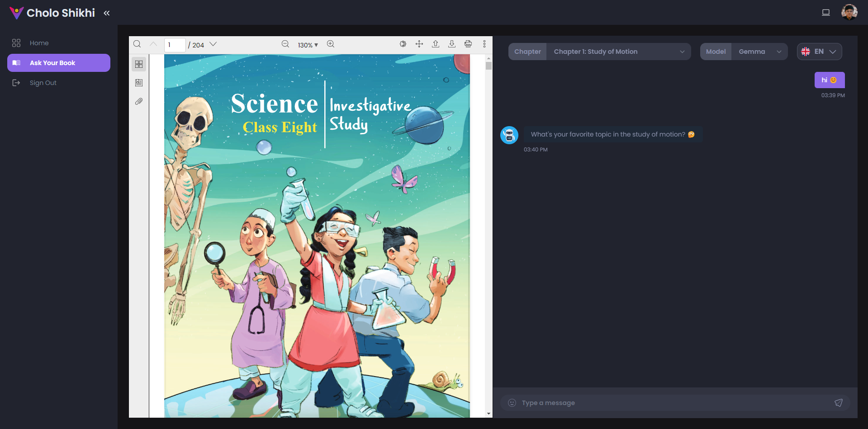
Task: Click the page number input field
Action: pyautogui.click(x=175, y=45)
